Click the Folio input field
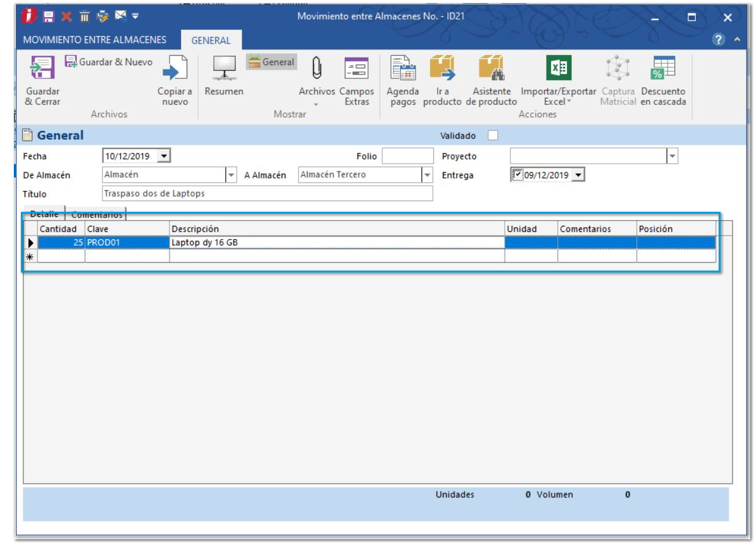Image resolution: width=756 pixels, height=545 pixels. point(407,156)
